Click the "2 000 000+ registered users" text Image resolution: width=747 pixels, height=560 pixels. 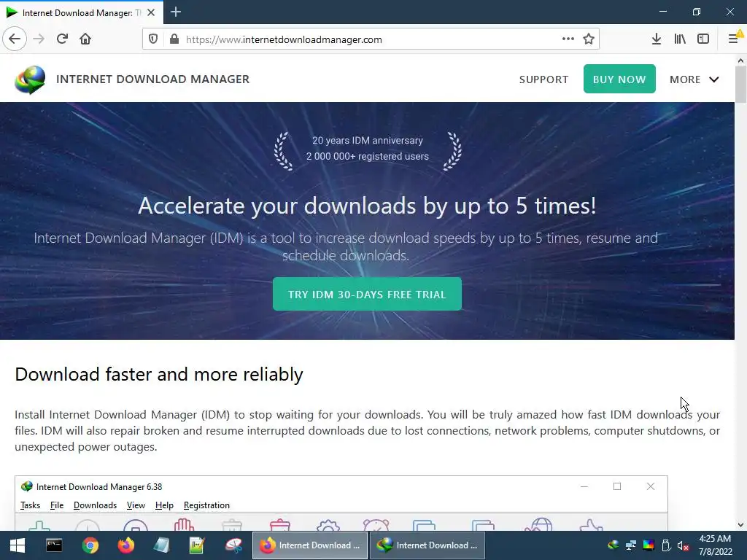point(368,156)
